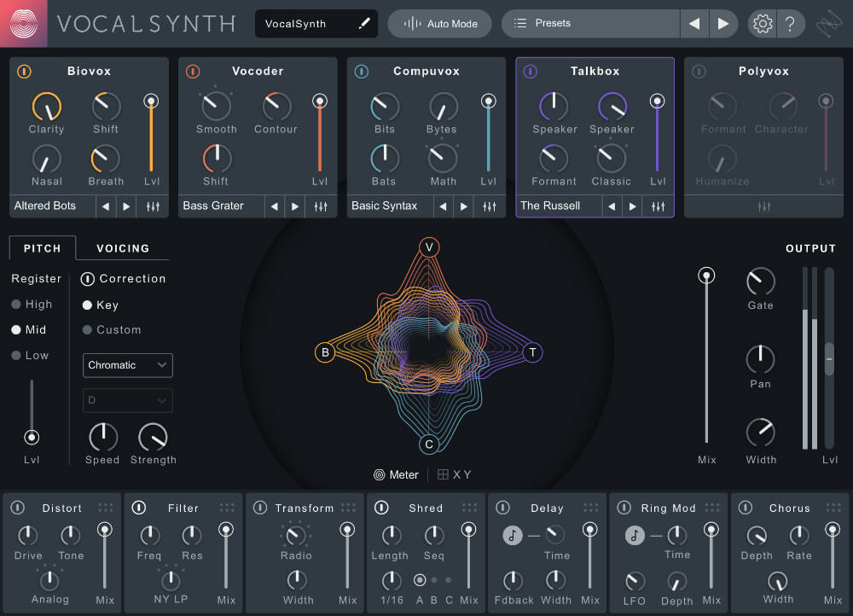
Task: Enable Auto Mode
Action: pos(439,23)
